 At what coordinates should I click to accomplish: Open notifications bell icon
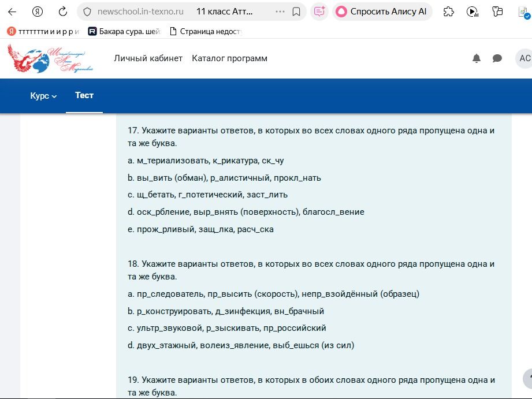(477, 58)
